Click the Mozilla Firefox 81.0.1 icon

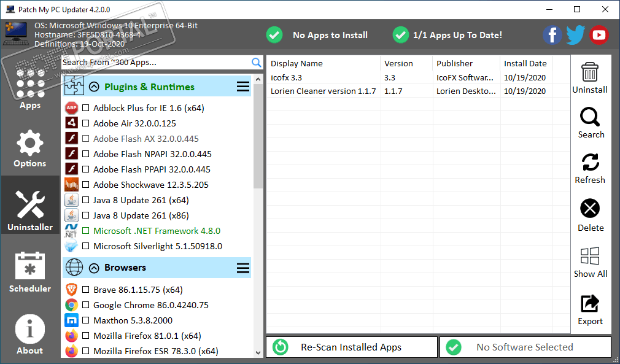[72, 336]
